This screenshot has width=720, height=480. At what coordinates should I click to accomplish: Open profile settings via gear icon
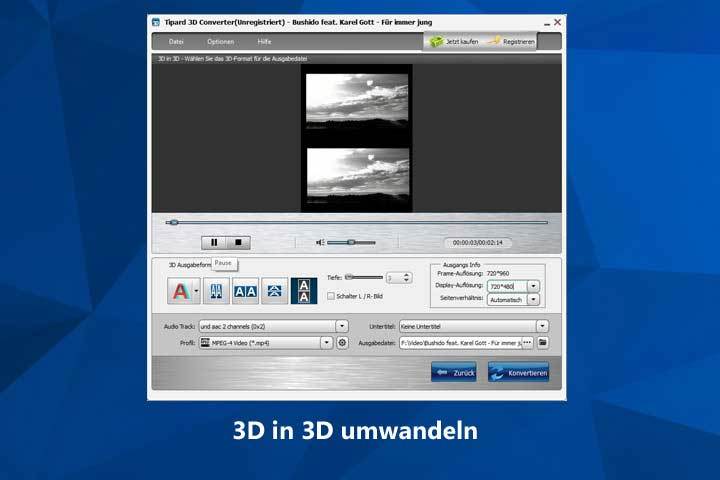(342, 343)
